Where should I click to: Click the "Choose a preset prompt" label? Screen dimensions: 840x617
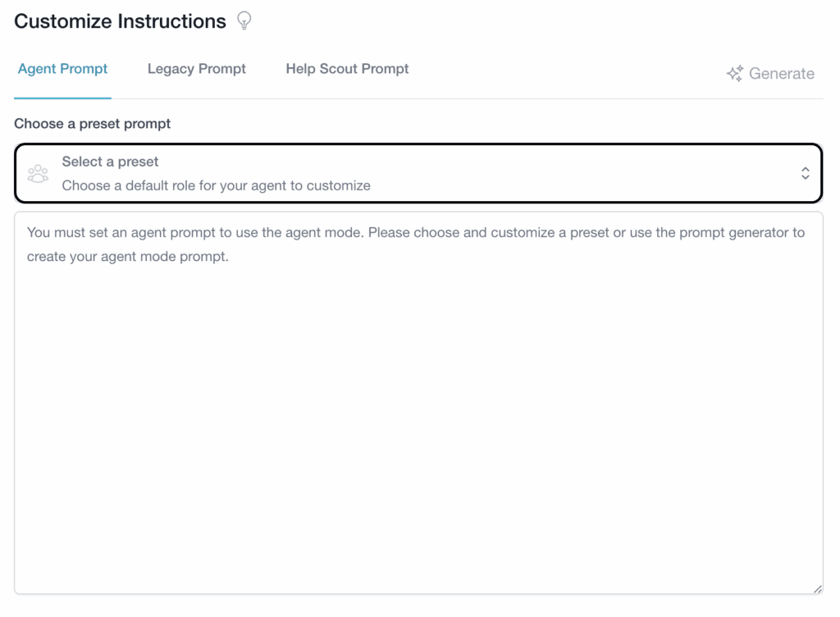click(93, 124)
